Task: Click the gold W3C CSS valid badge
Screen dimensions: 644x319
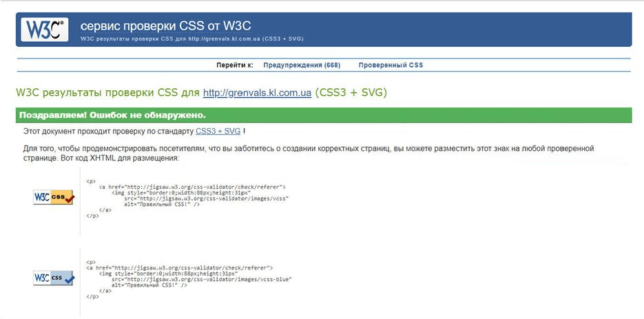Action: pos(54,197)
